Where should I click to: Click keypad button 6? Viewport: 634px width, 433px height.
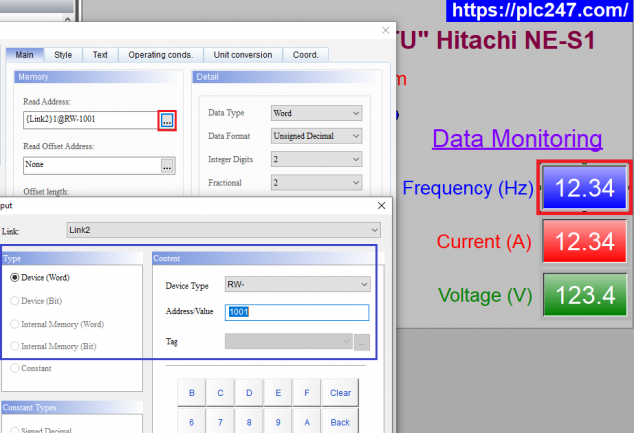click(x=192, y=421)
